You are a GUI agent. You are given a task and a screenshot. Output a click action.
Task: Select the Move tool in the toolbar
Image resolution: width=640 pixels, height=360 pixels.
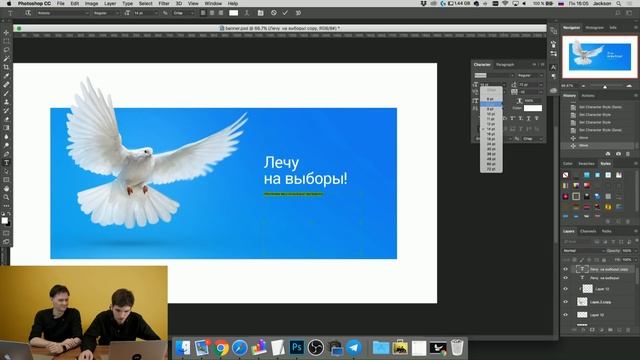6,33
